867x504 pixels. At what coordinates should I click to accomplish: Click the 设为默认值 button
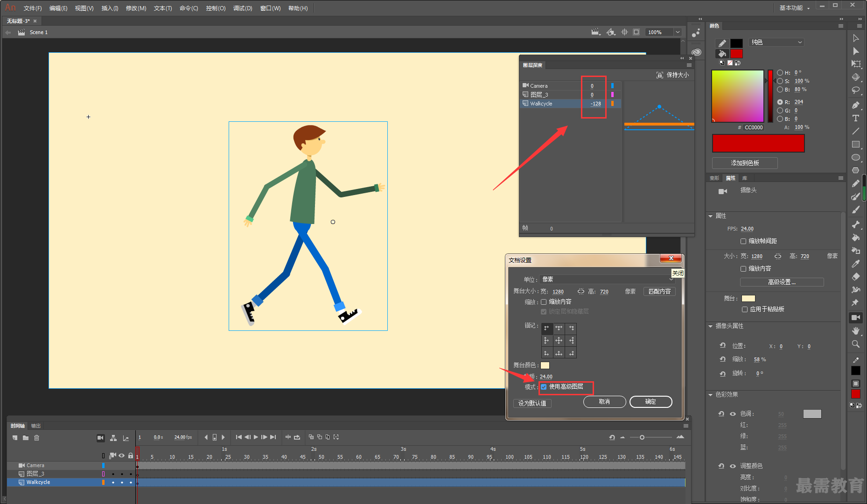(532, 403)
